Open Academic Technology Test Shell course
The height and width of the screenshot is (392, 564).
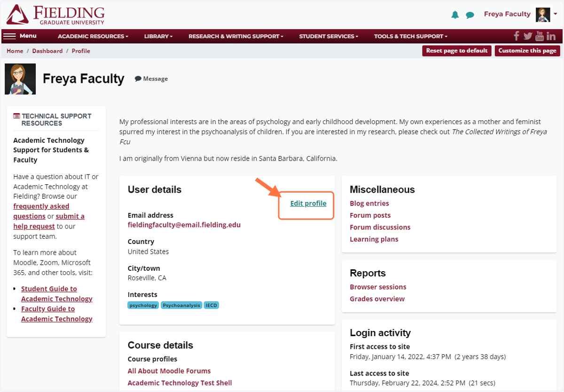point(180,383)
